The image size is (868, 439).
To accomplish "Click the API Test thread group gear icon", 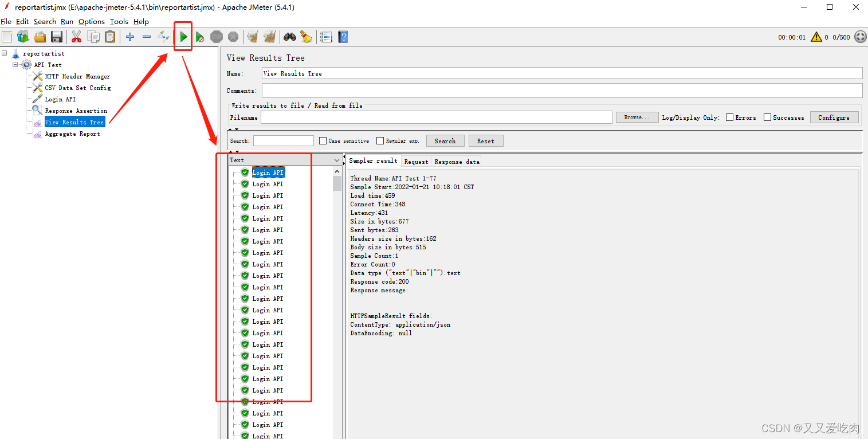I will pyautogui.click(x=27, y=65).
